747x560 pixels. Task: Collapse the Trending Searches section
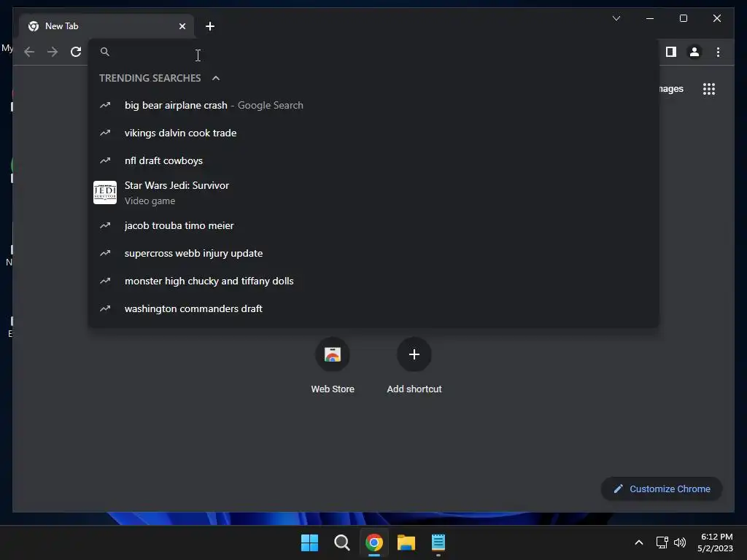click(x=216, y=78)
